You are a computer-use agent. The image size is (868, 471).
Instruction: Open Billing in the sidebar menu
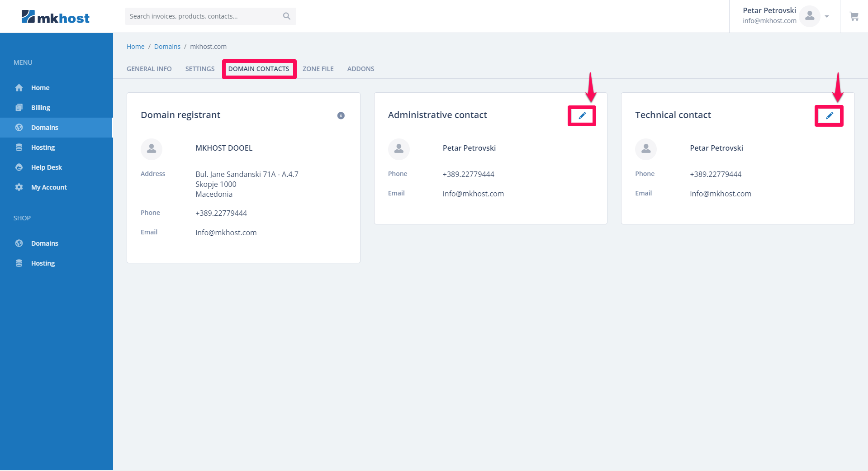[40, 108]
